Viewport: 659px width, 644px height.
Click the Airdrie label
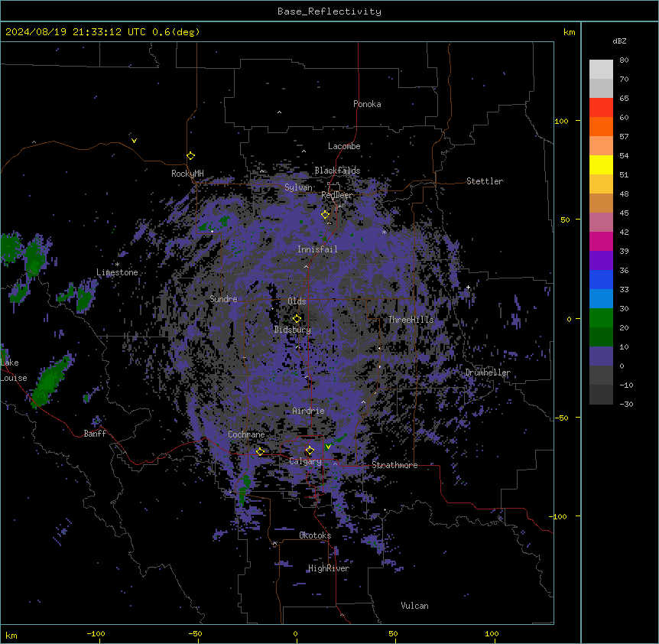[309, 411]
